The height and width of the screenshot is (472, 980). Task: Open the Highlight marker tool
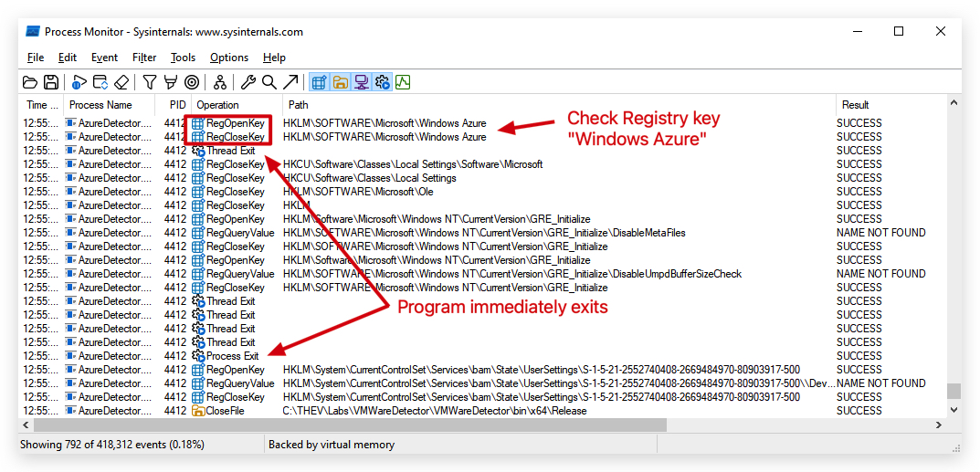(170, 82)
